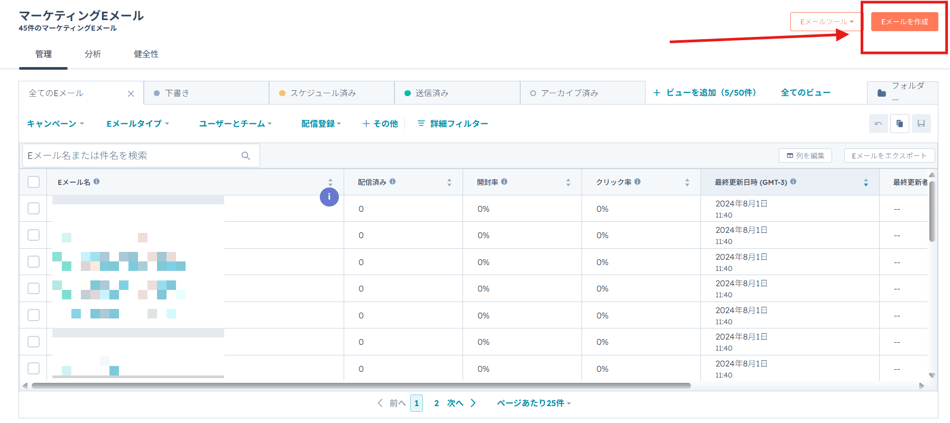Image resolution: width=950 pixels, height=423 pixels.
Task: Sort by the Eメール名 column arrows
Action: coord(330,182)
